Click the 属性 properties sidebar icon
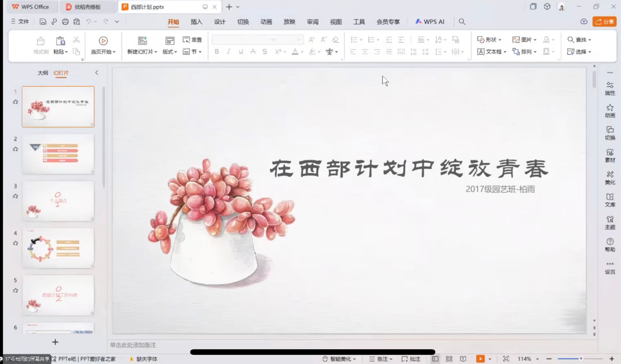 pos(610,88)
